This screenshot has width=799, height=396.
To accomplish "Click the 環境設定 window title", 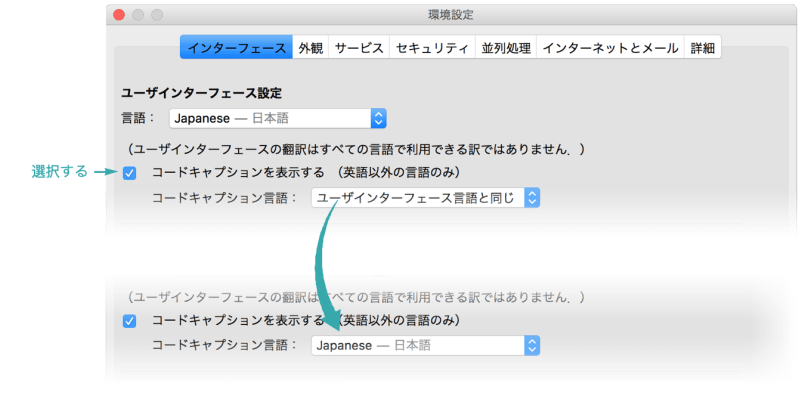I will [x=450, y=15].
